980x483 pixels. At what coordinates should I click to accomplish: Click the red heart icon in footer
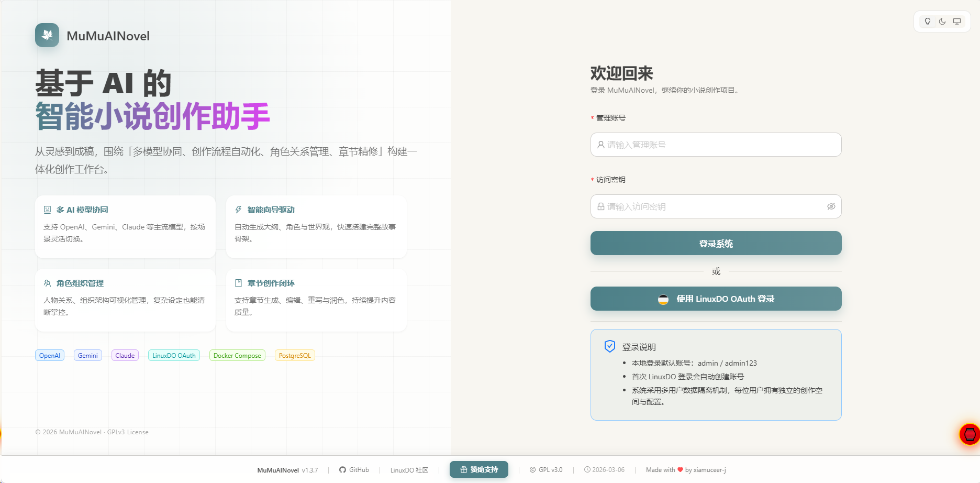[680, 470]
